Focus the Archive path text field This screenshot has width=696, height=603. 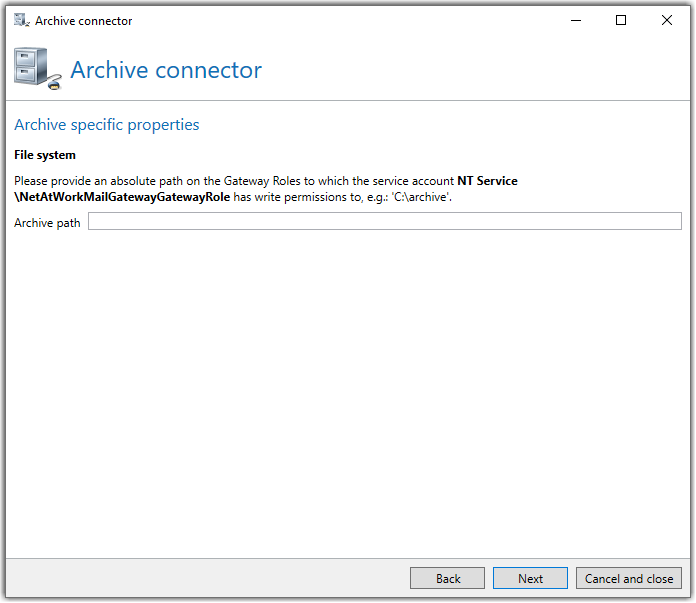[385, 221]
